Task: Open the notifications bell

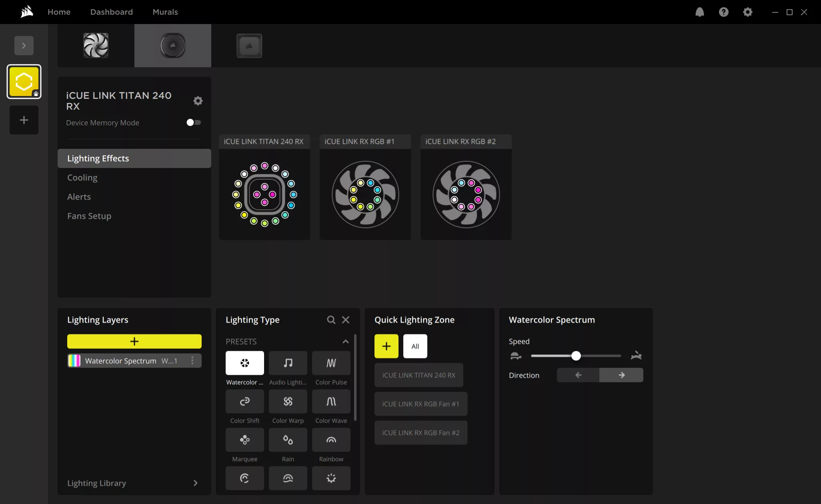Action: pos(699,12)
